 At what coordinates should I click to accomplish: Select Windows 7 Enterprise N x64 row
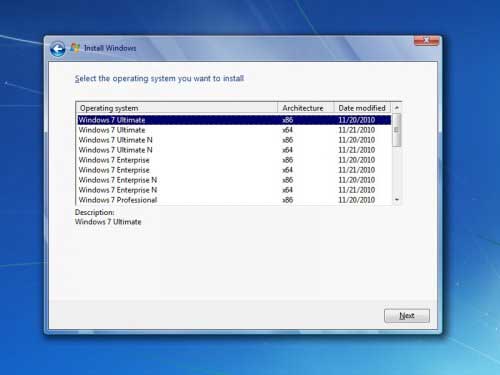pos(234,190)
